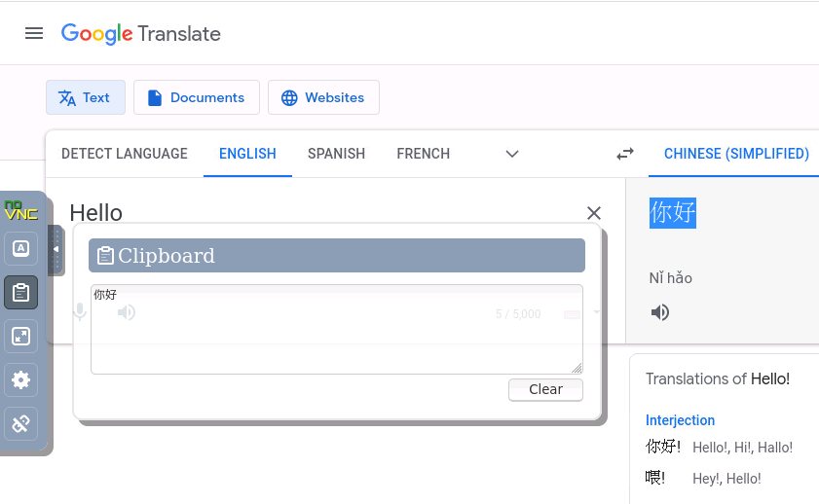Screen dimensions: 819x504
Task: Click the Hey!, Hello! synonyms
Action: click(726, 479)
